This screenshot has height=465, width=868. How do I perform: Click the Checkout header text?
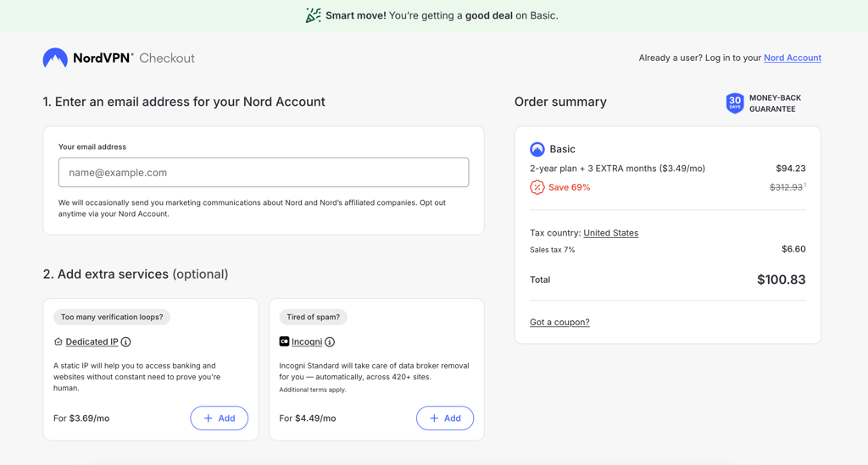167,58
